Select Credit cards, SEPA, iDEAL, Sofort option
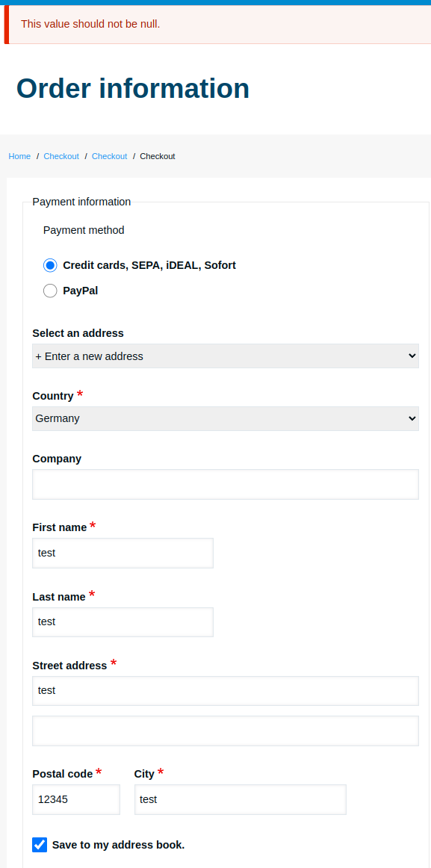431x868 pixels. click(x=50, y=265)
